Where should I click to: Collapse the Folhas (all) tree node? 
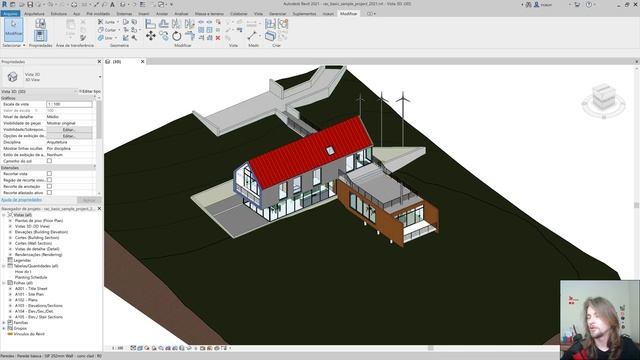[4, 283]
